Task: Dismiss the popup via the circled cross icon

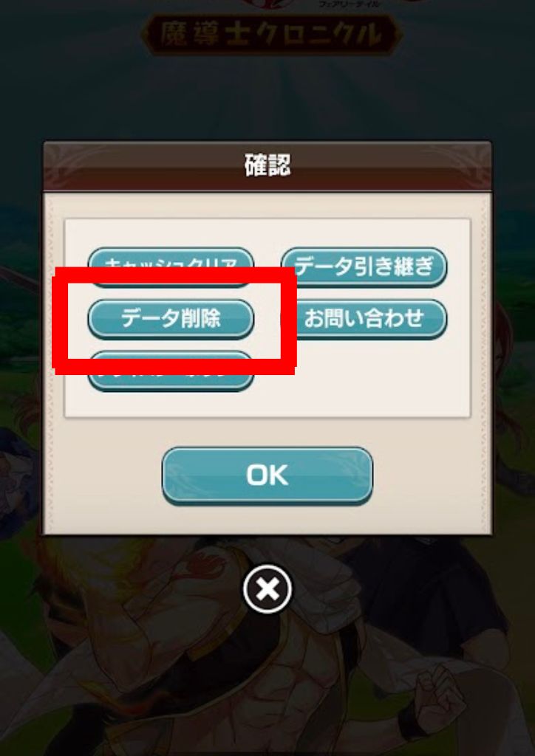Action: pos(267,588)
